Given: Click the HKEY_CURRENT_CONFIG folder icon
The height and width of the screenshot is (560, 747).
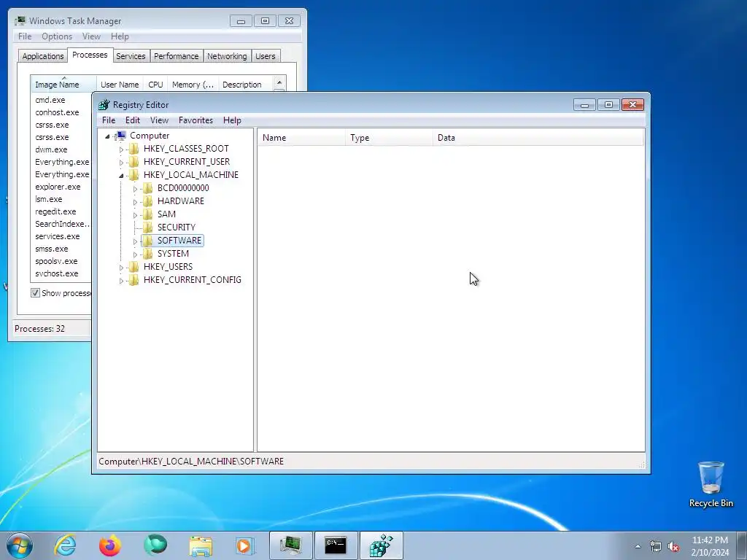Looking at the screenshot, I should tap(134, 279).
